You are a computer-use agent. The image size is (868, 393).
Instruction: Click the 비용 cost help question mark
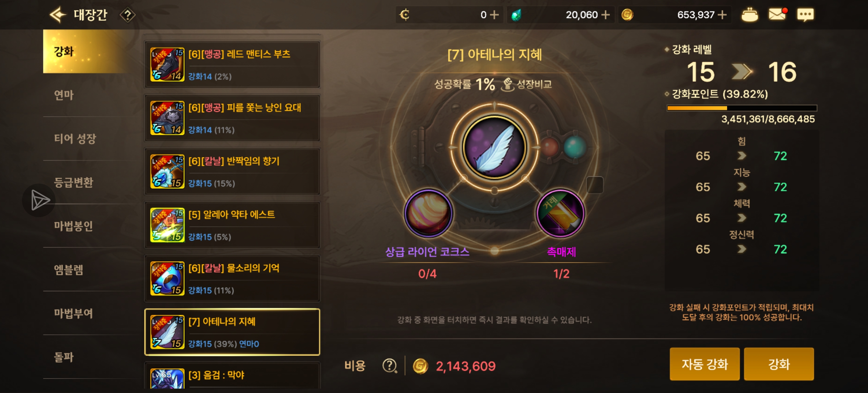tap(389, 365)
